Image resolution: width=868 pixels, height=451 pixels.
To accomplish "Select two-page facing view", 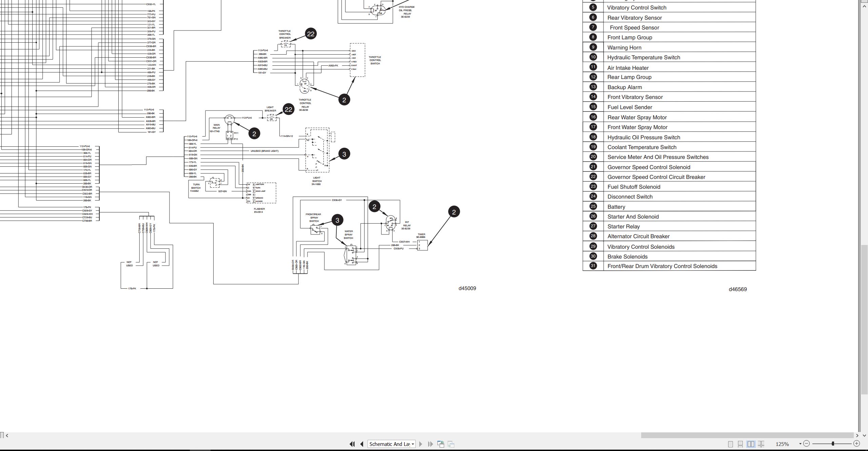I will click(x=751, y=444).
